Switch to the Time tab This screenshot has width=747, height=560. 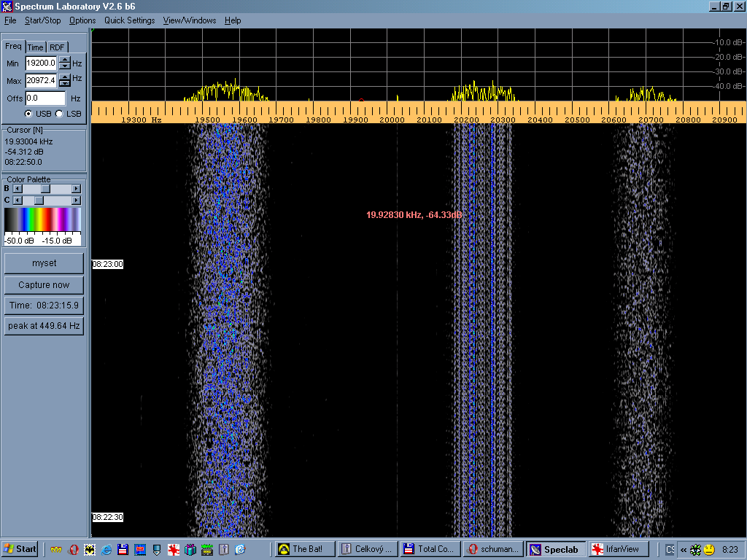pyautogui.click(x=35, y=47)
